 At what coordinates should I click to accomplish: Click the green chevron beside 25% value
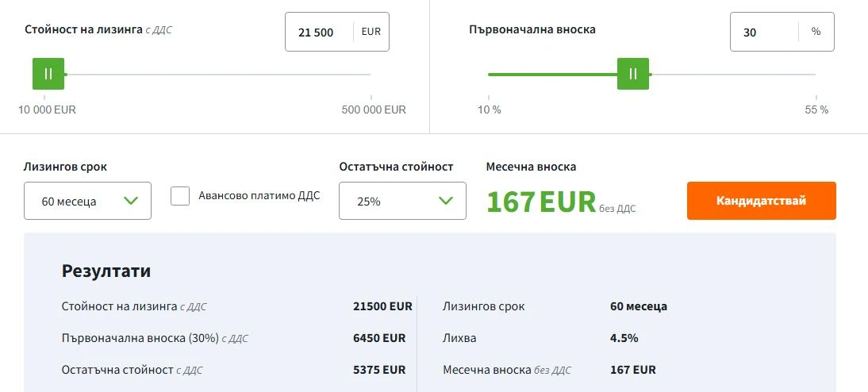click(x=446, y=200)
